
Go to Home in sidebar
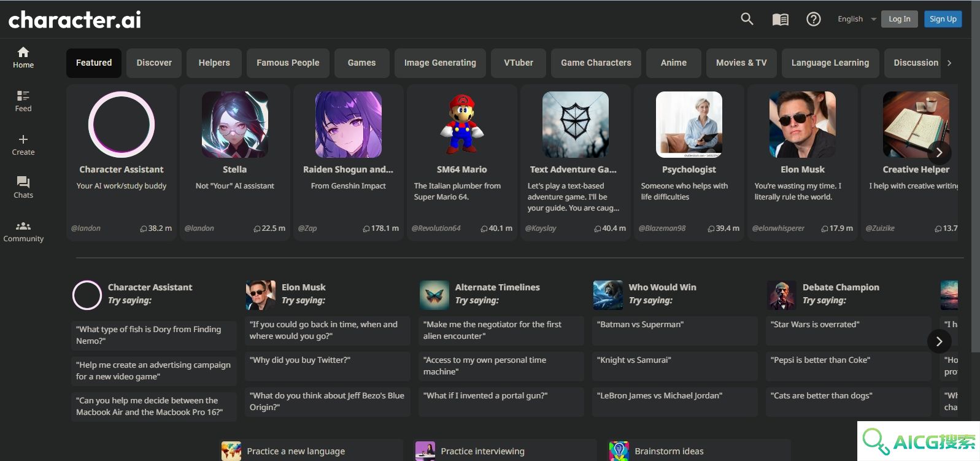click(x=23, y=58)
